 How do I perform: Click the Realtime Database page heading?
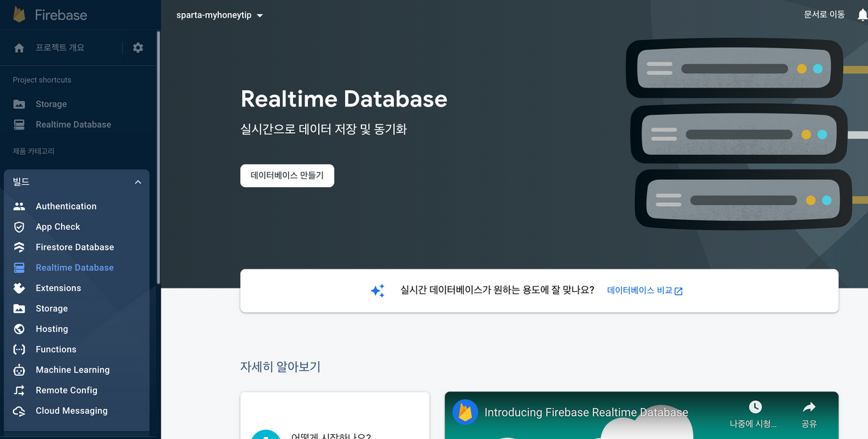coord(344,99)
